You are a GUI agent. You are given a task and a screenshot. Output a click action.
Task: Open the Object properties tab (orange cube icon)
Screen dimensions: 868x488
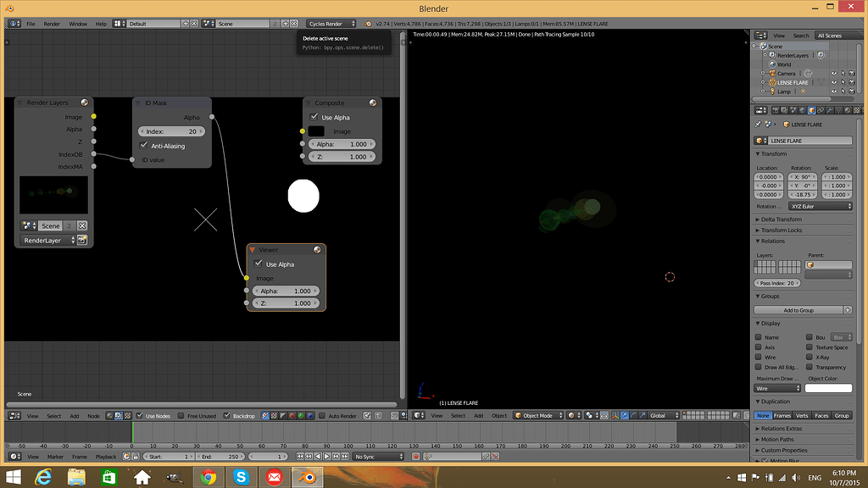click(811, 110)
